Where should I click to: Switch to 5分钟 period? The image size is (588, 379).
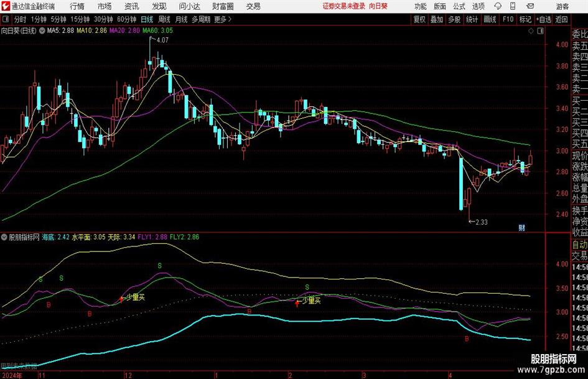[58, 19]
